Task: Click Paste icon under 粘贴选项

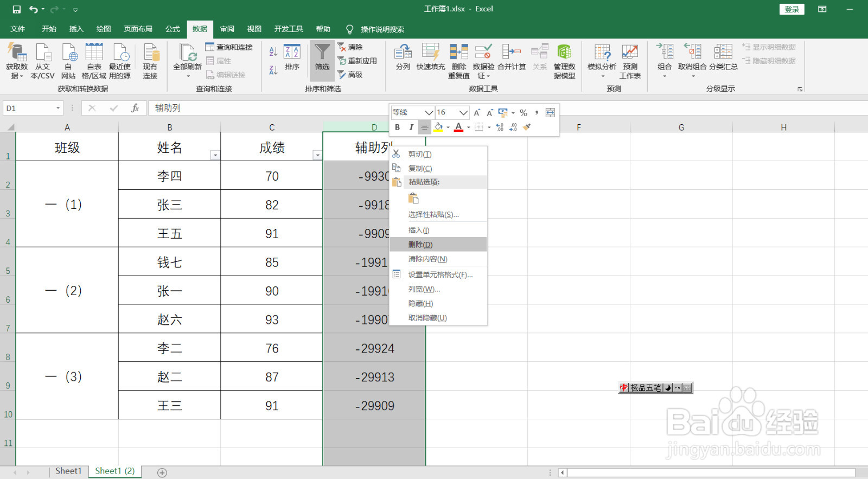Action: [413, 198]
